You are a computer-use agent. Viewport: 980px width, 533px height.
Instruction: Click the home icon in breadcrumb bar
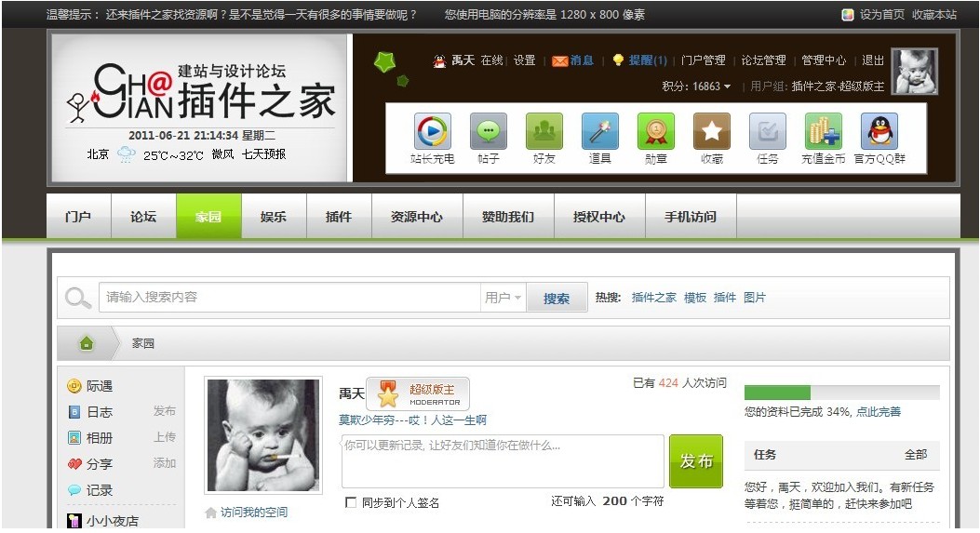(x=87, y=343)
